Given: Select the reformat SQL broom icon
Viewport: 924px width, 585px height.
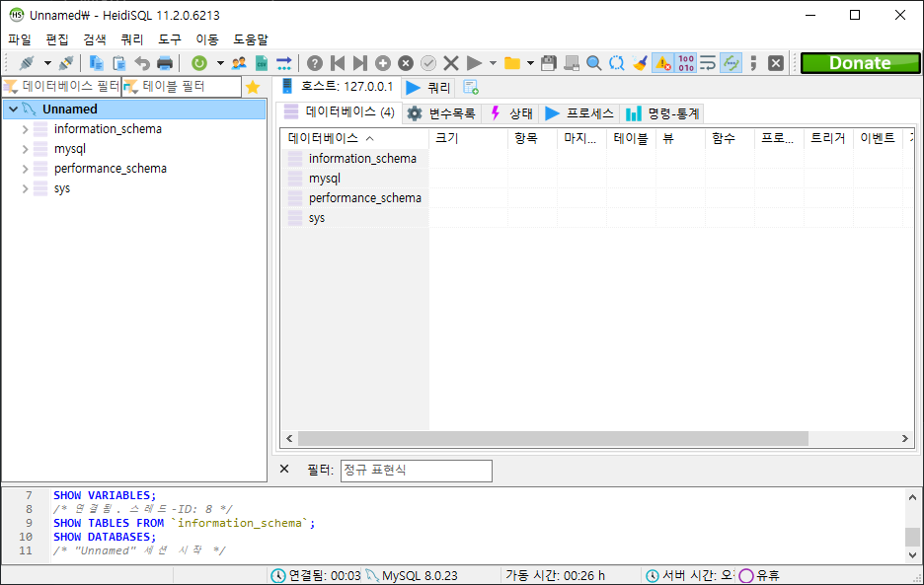Looking at the screenshot, I should click(638, 61).
